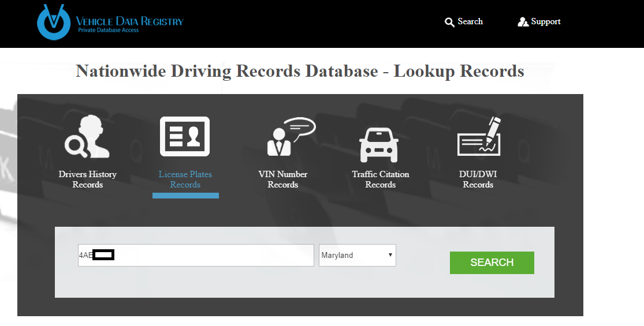Screen dimensions: 644x326
Task: Open the Search link in top navigation
Action: click(470, 21)
